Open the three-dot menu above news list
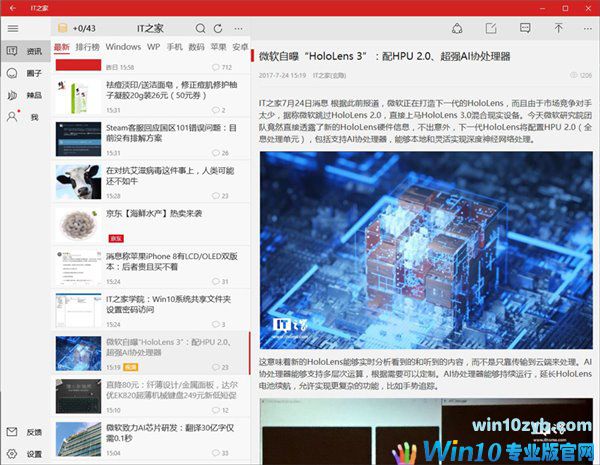This screenshot has height=465, width=600. (238, 28)
